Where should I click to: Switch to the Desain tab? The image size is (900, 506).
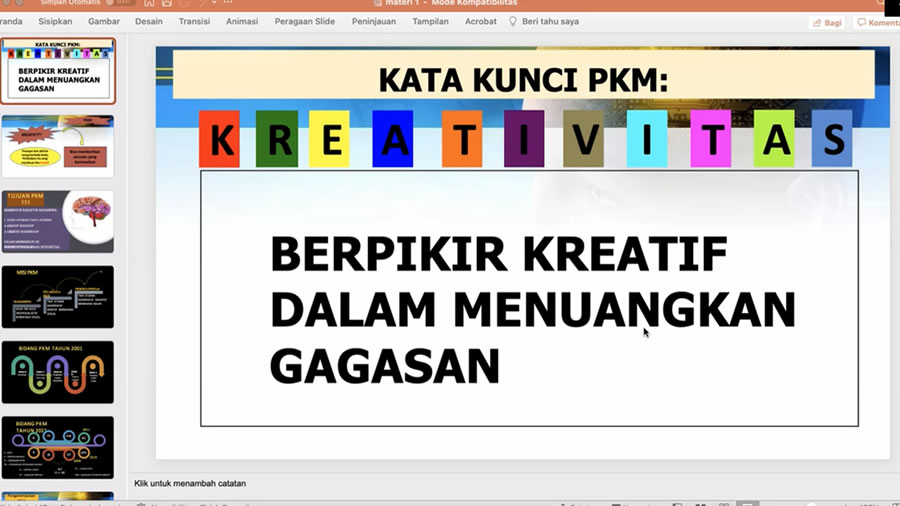tap(148, 21)
